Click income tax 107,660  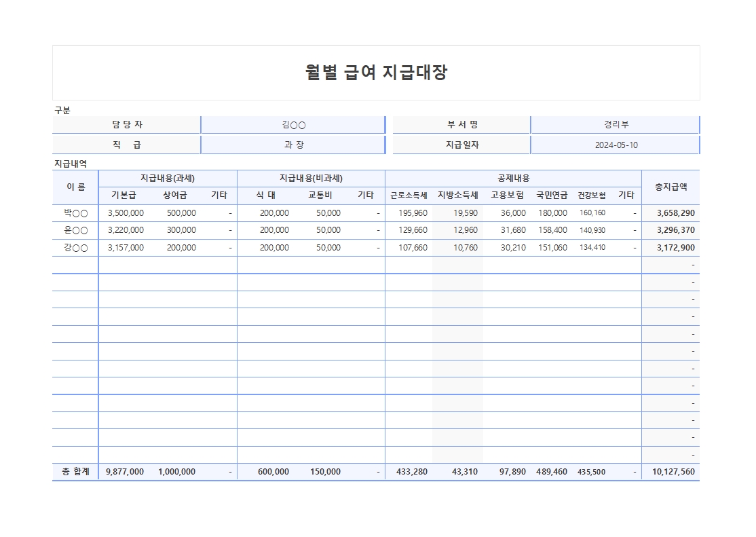pyautogui.click(x=413, y=248)
